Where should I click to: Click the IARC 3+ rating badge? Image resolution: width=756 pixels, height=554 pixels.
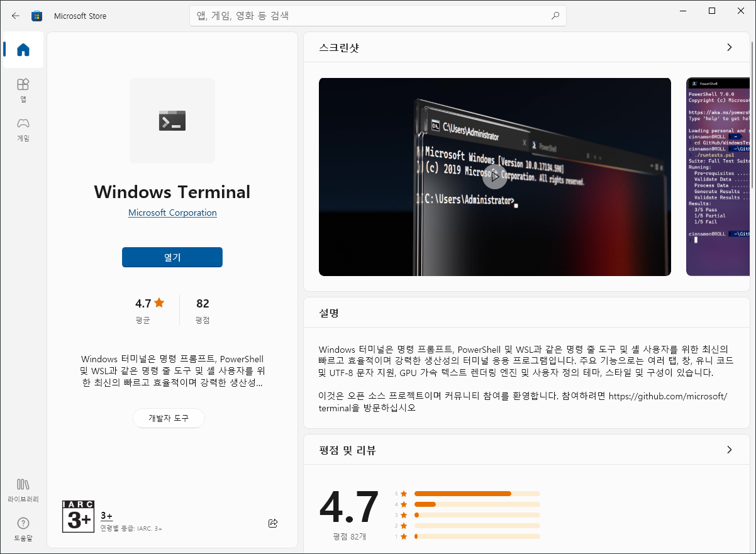[x=78, y=516]
